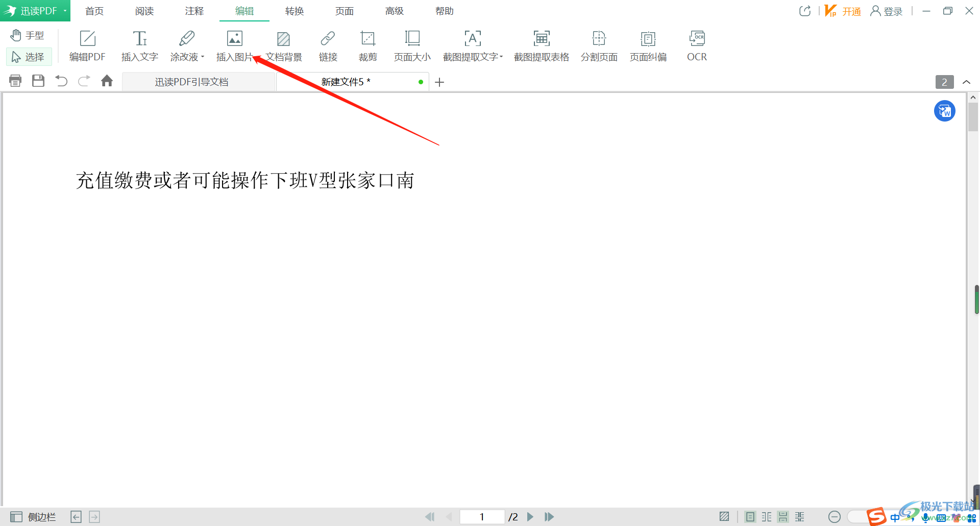This screenshot has width=980, height=526.
Task: Click the Insert Text tool (插入文字)
Action: pyautogui.click(x=140, y=46)
